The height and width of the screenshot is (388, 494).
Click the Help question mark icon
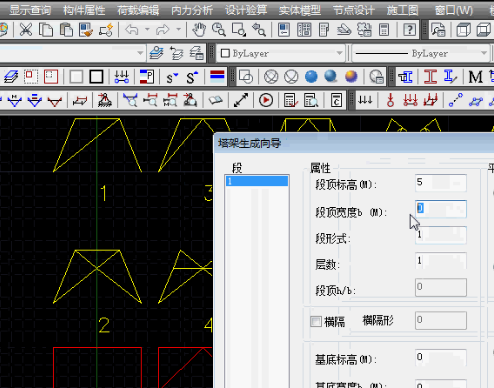click(x=409, y=30)
